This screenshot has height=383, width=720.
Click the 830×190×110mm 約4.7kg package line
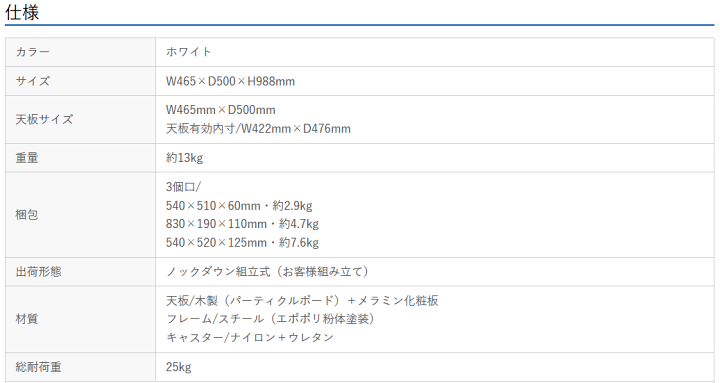(x=242, y=224)
